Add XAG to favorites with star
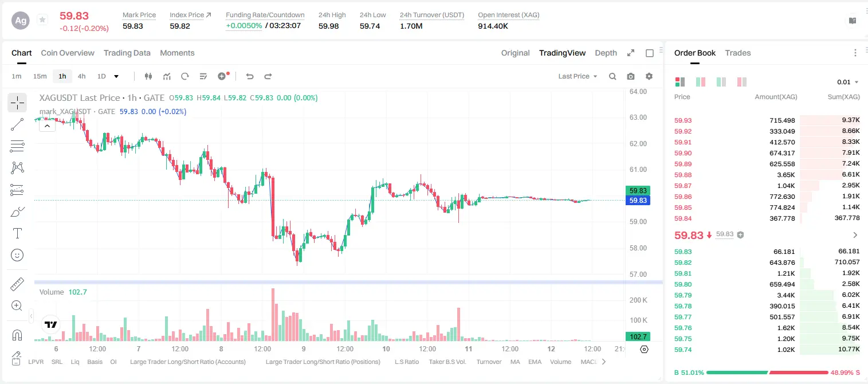 (x=42, y=20)
